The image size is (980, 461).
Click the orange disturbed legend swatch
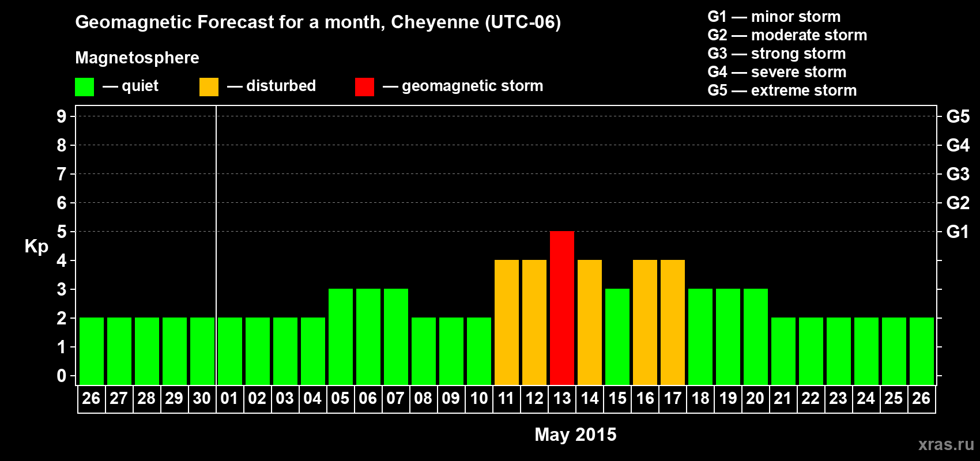(209, 87)
